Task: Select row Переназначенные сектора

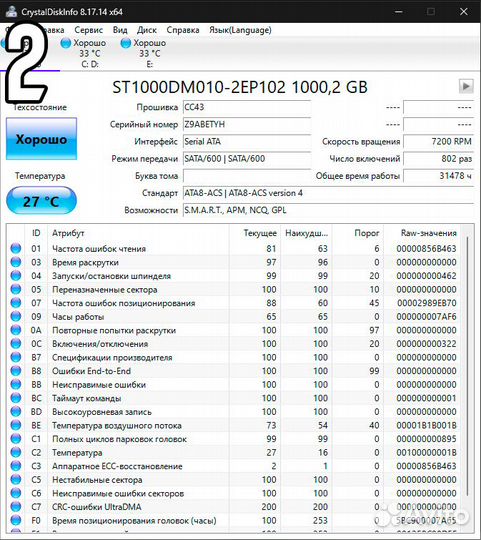Action: pos(234,289)
